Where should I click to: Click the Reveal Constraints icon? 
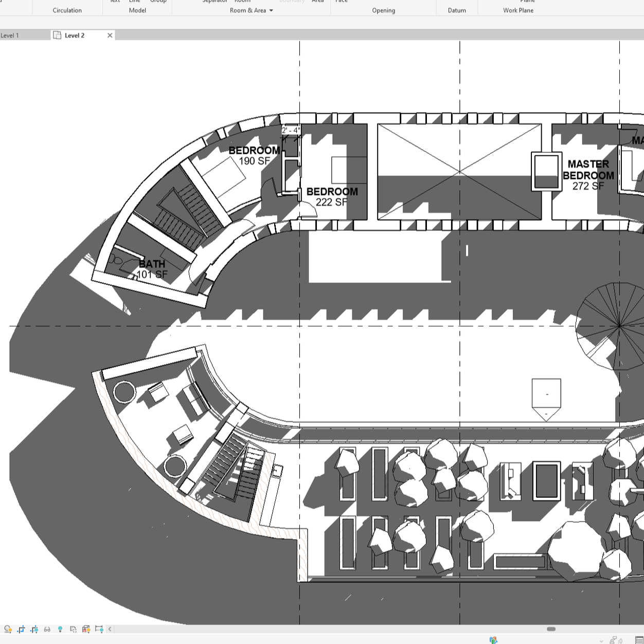(x=99, y=629)
